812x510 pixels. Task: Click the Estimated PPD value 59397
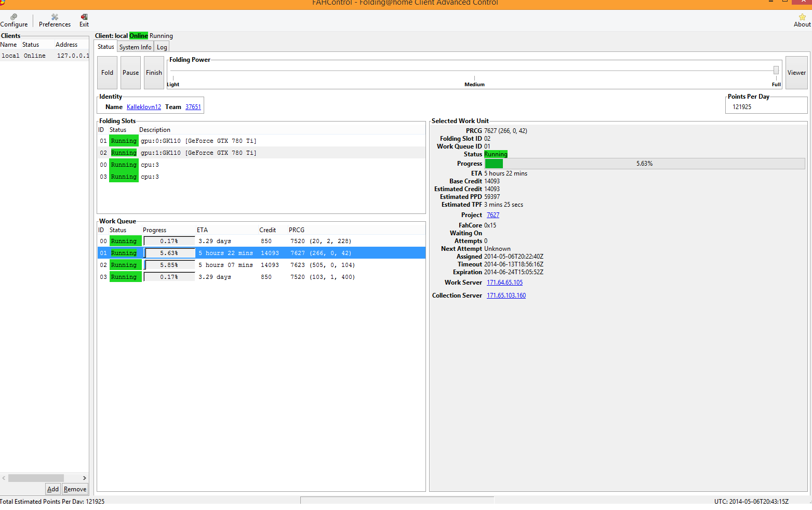(492, 197)
